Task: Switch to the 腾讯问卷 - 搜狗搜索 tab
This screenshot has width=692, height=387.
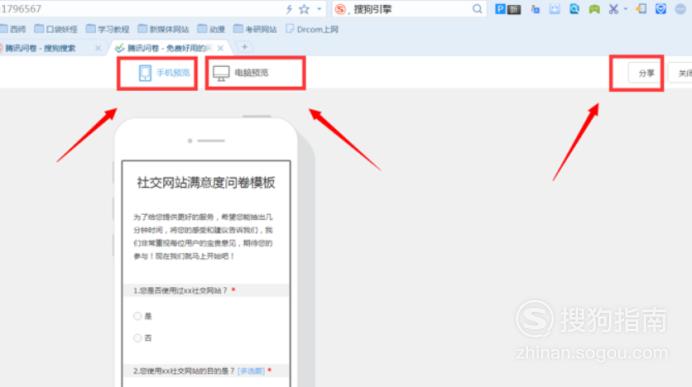Action: tap(41, 48)
